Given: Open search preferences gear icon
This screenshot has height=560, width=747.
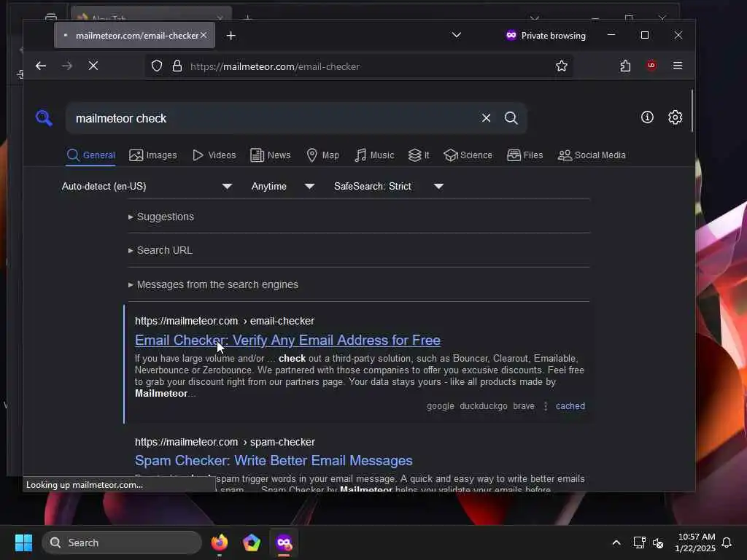Looking at the screenshot, I should 675,117.
